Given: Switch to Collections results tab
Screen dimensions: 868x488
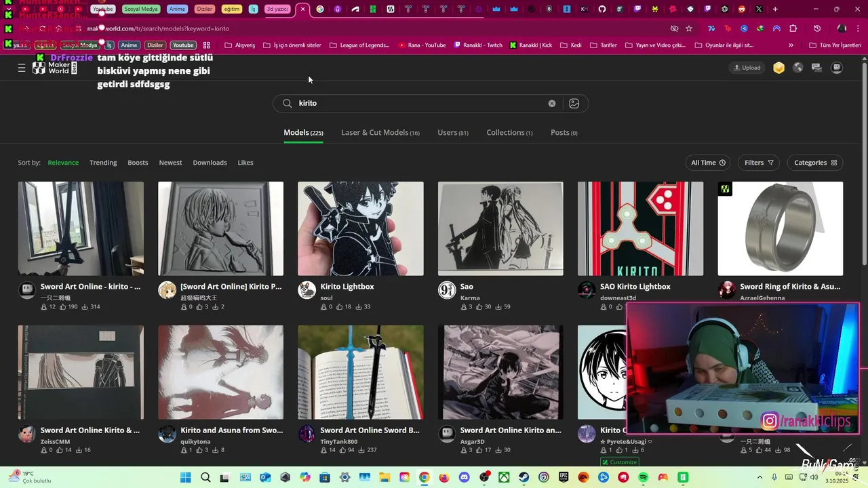Looking at the screenshot, I should click(509, 133).
